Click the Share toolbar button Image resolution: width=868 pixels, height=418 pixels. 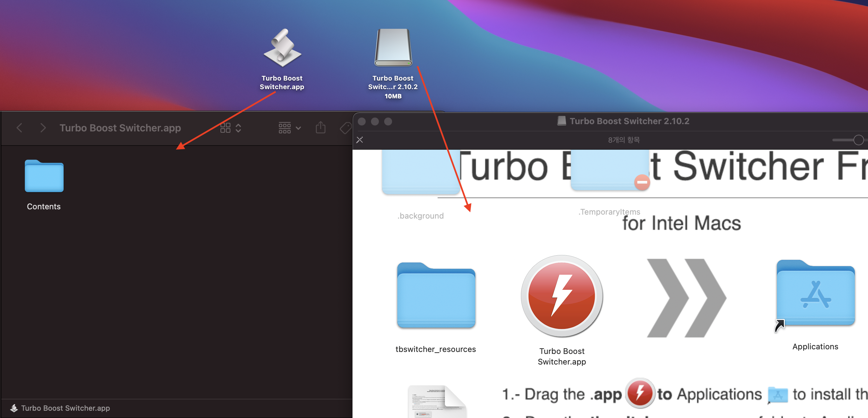[x=320, y=128]
